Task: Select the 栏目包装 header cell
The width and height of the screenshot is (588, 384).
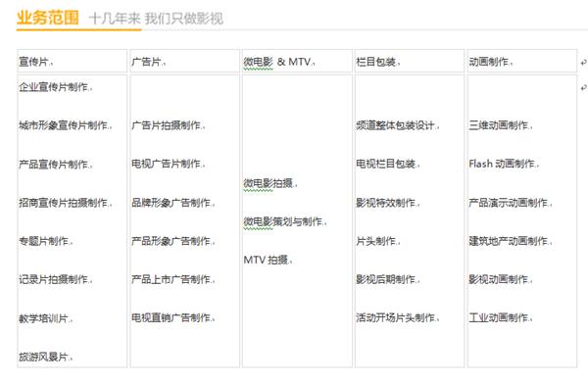Action: 410,61
